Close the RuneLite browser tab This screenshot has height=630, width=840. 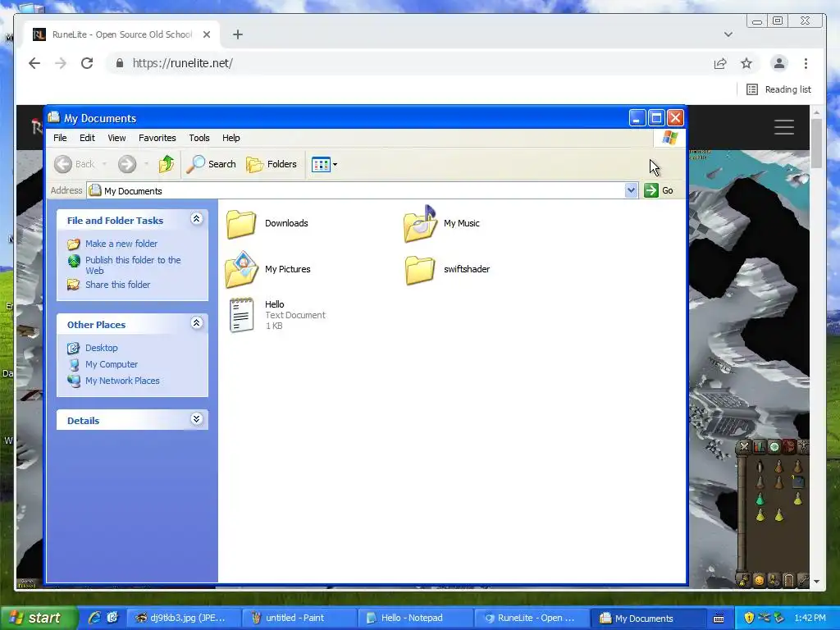click(207, 34)
